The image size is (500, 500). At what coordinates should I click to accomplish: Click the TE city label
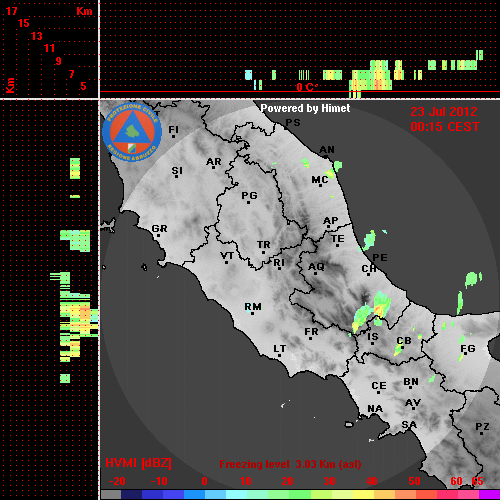click(338, 239)
